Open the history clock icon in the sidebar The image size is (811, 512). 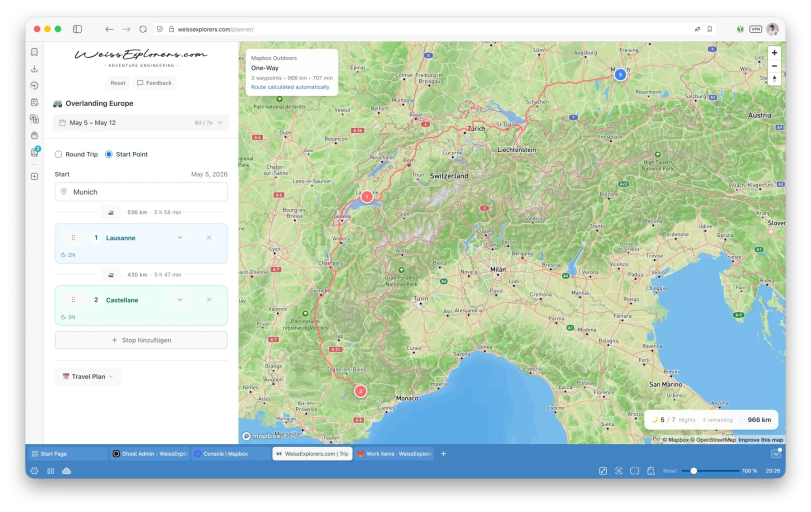tap(35, 85)
